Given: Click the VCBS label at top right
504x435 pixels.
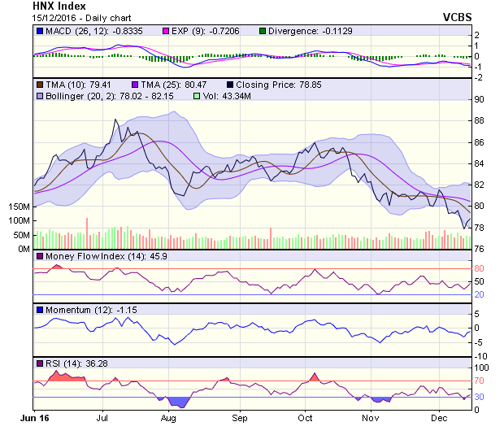Looking at the screenshot, I should tap(457, 16).
